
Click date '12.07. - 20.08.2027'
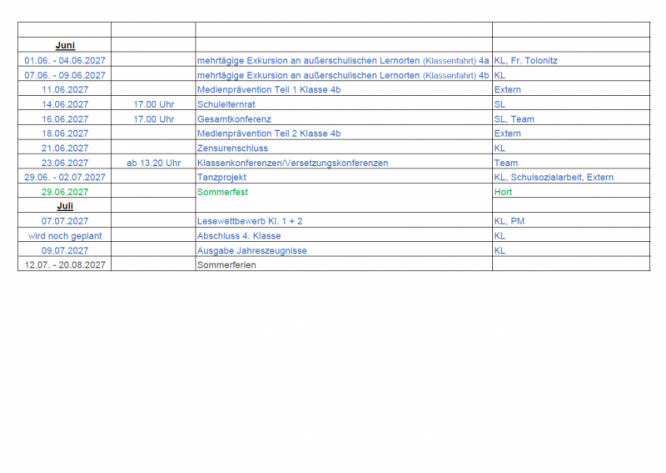point(65,265)
